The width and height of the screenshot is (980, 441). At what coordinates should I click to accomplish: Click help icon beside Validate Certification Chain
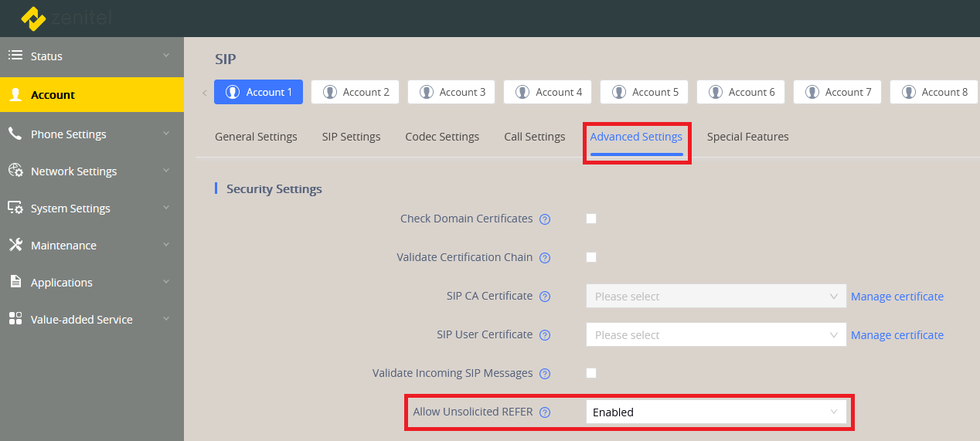pos(545,258)
